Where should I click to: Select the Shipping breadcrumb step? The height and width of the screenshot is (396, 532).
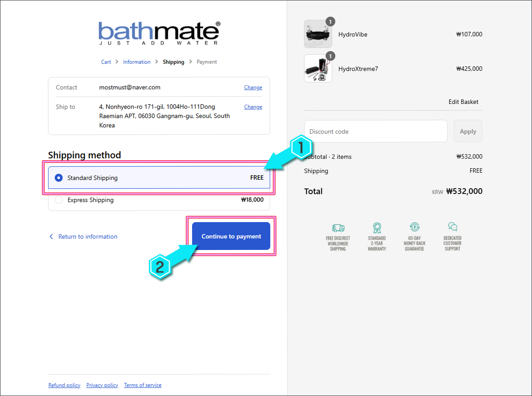pyautogui.click(x=174, y=62)
